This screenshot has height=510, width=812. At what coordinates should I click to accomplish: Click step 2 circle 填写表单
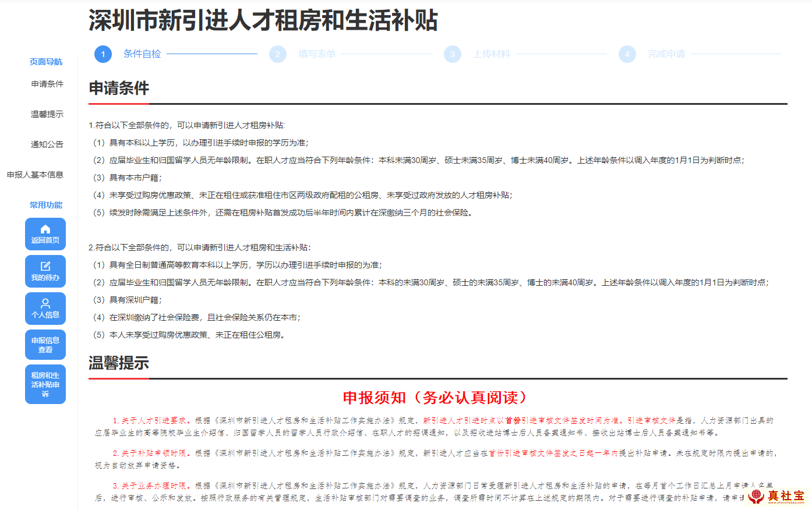(278, 54)
